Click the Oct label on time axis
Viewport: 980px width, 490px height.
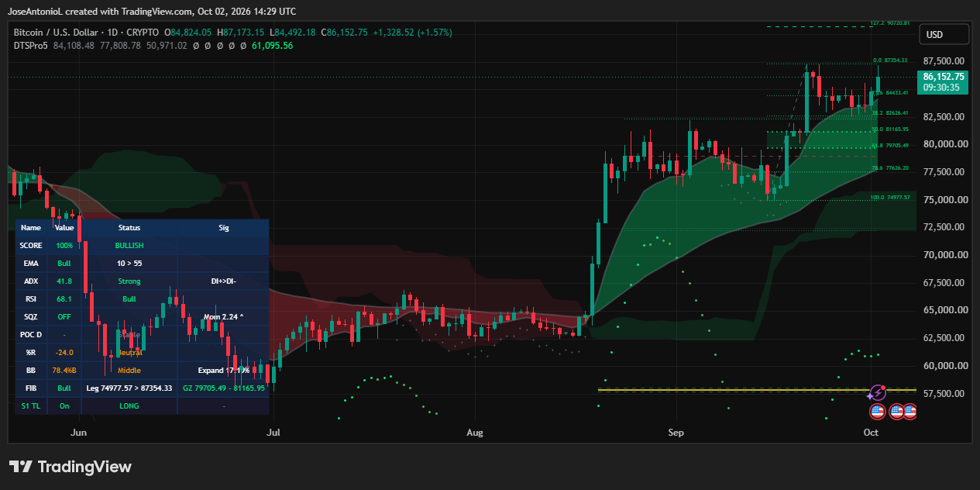coord(872,433)
